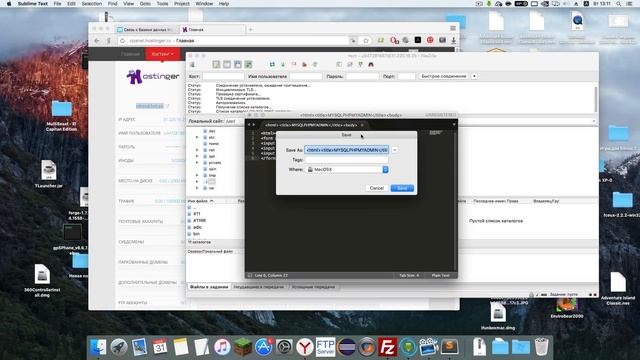This screenshot has height=360, width=640.
Task: Click the Пароль field in FileZilla
Action: pos(362,76)
